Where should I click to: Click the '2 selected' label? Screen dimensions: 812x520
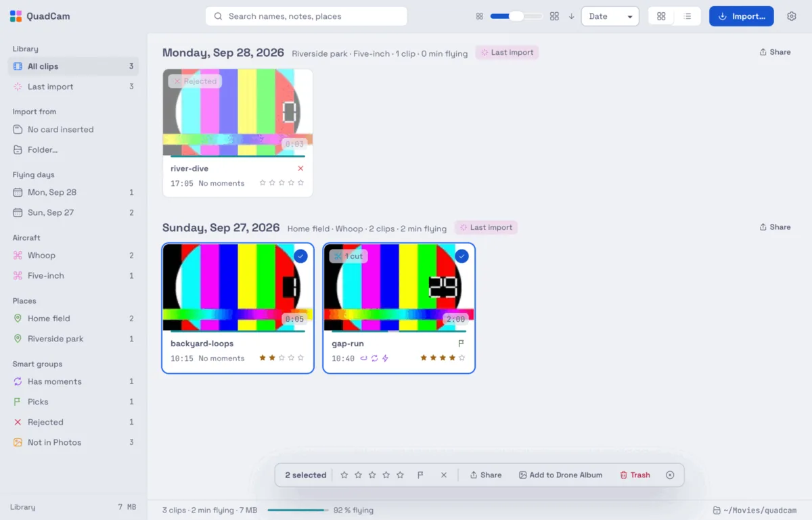(306, 475)
